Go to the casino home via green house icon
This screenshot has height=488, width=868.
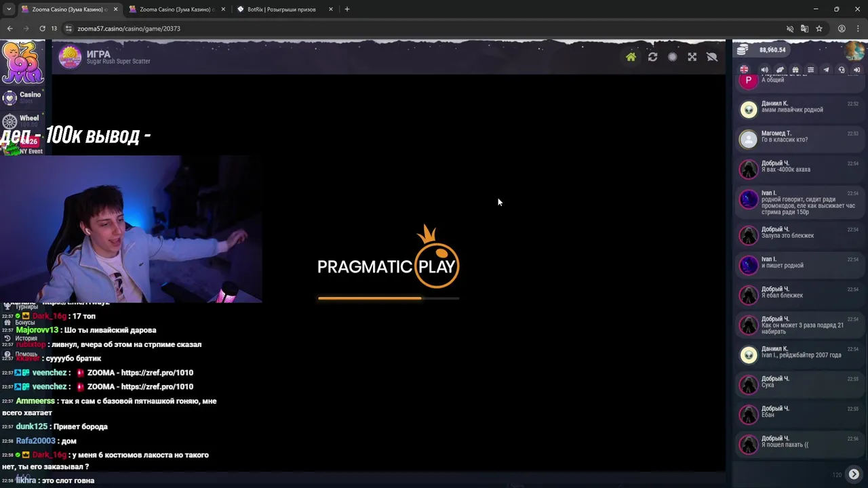point(631,57)
